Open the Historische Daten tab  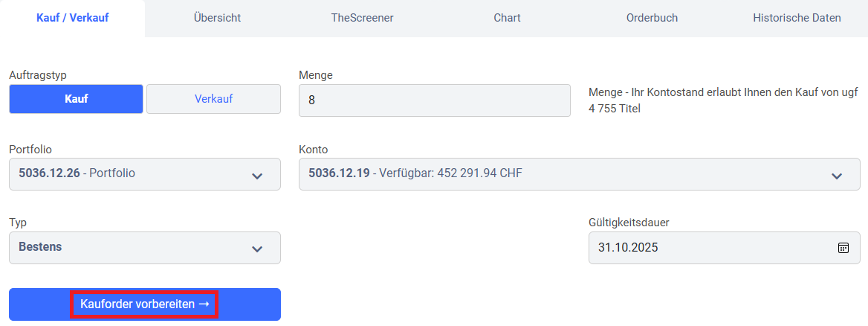click(797, 18)
